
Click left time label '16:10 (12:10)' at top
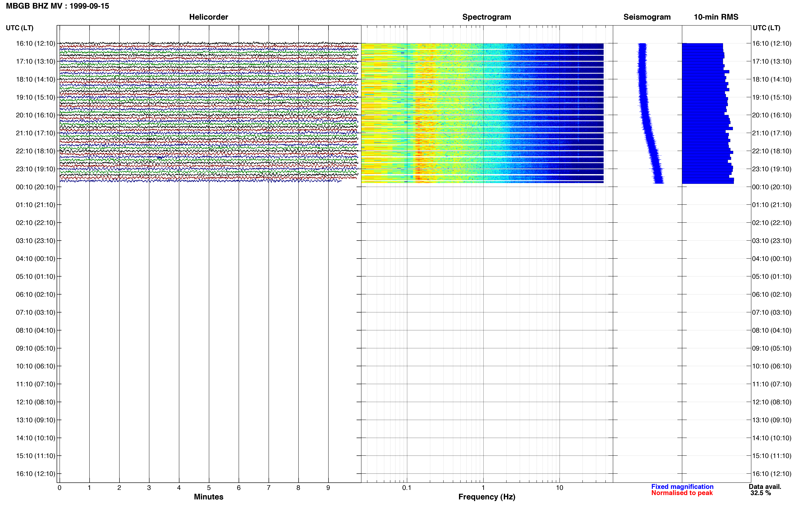point(36,43)
